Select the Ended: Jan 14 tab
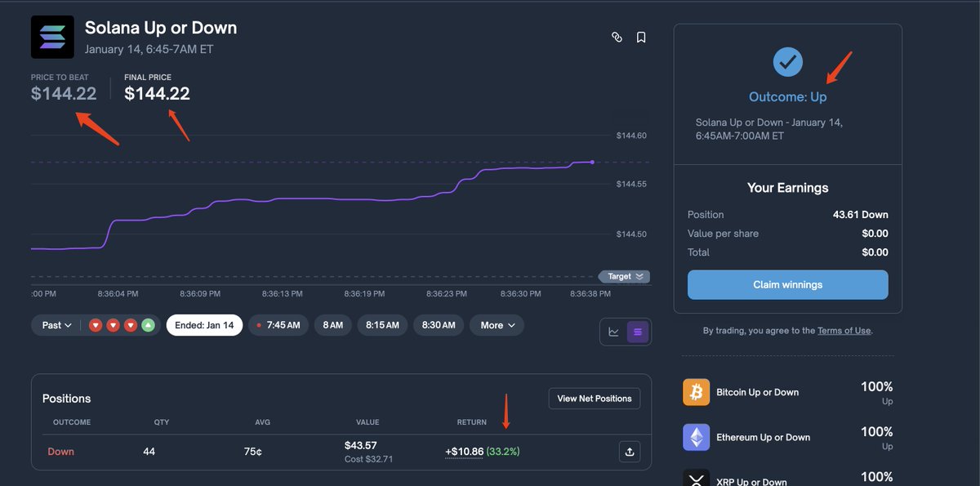Screen dimensions: 980x486 tap(204, 325)
